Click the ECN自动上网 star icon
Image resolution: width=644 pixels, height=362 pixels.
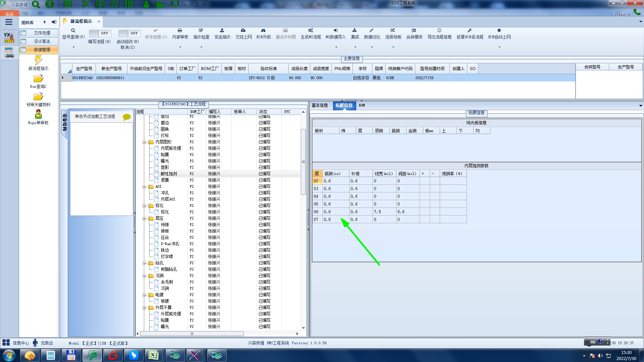(499, 31)
